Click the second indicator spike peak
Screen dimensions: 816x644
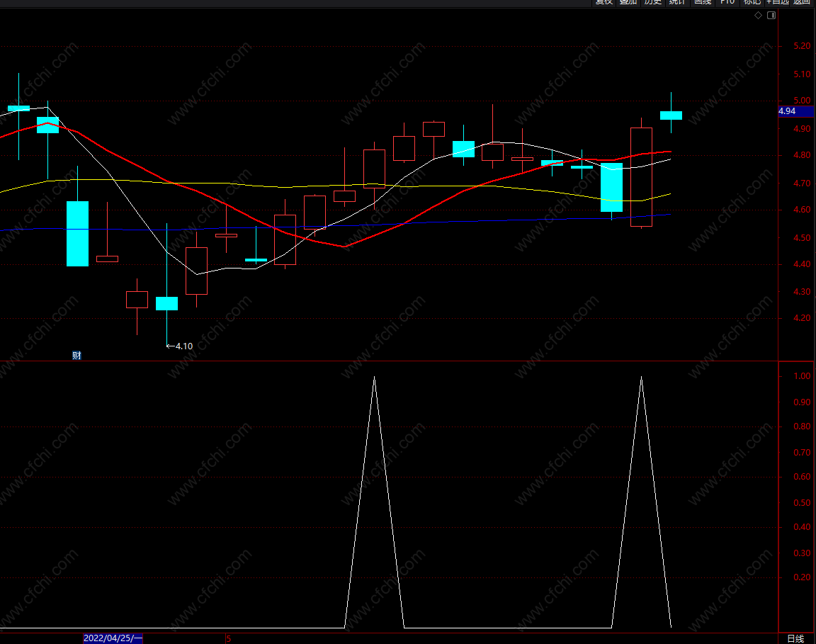click(641, 377)
